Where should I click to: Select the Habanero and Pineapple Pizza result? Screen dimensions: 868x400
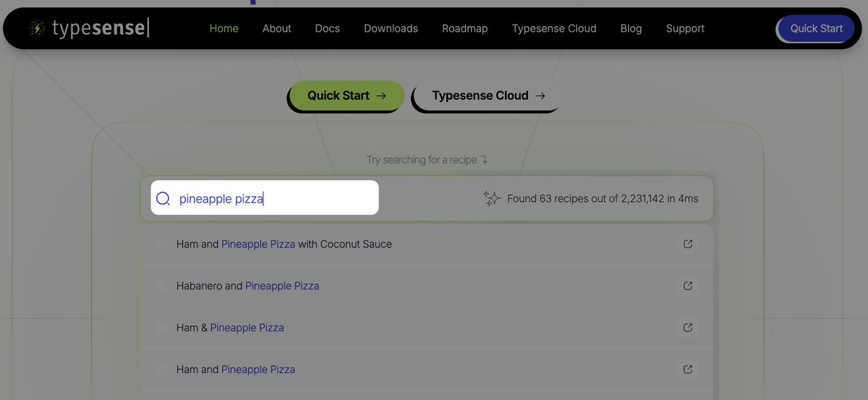[x=427, y=286]
